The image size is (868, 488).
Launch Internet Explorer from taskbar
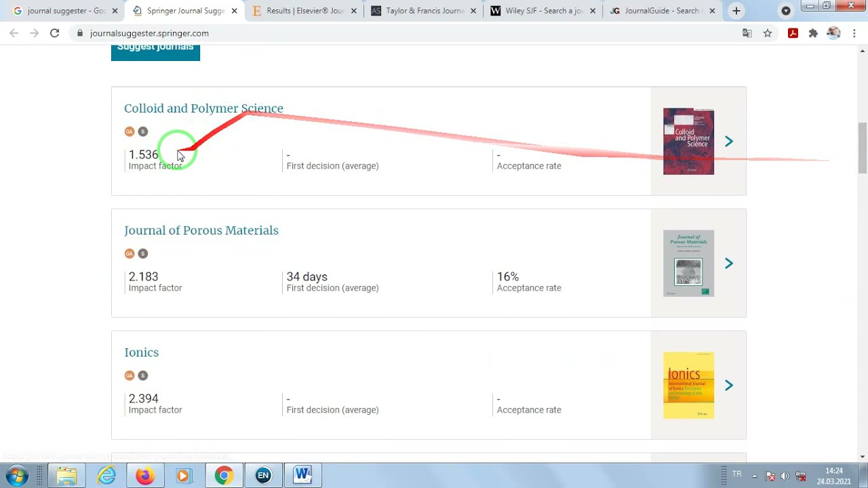(x=106, y=476)
